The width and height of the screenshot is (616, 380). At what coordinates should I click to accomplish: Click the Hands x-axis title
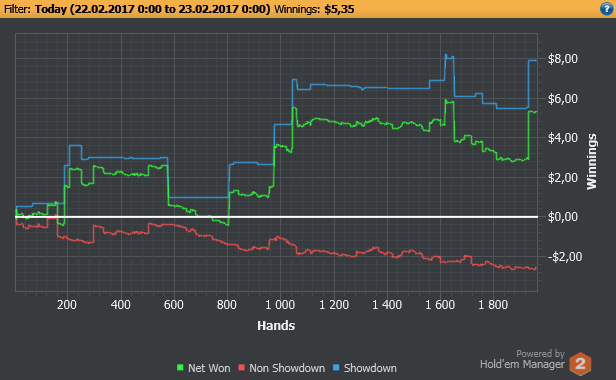pyautogui.click(x=276, y=326)
